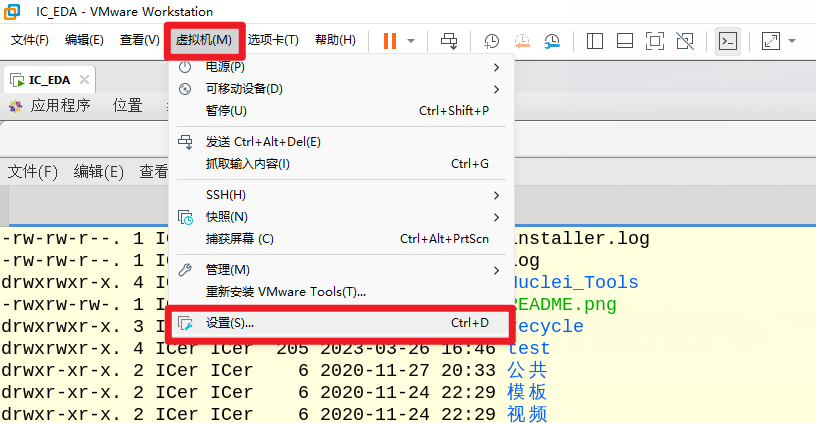Click the Unity mode icon
The height and width of the screenshot is (423, 816).
685,41
